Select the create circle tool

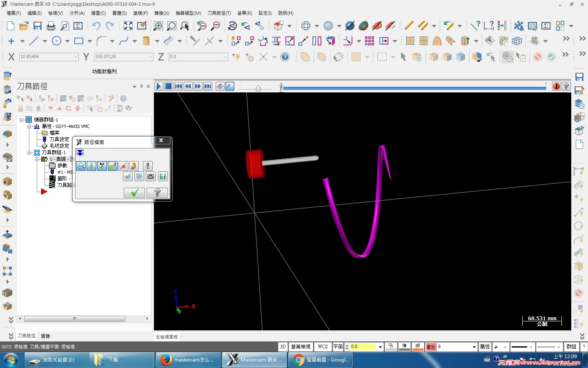tap(57, 41)
